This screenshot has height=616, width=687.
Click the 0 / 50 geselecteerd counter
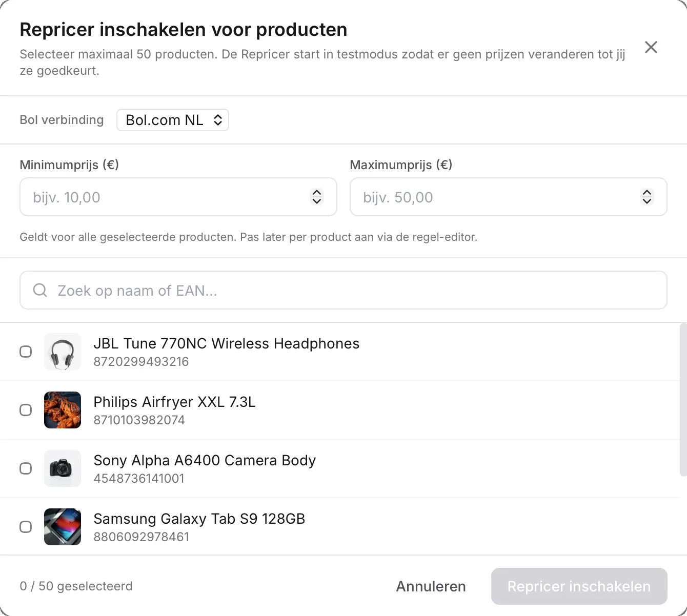pos(76,586)
